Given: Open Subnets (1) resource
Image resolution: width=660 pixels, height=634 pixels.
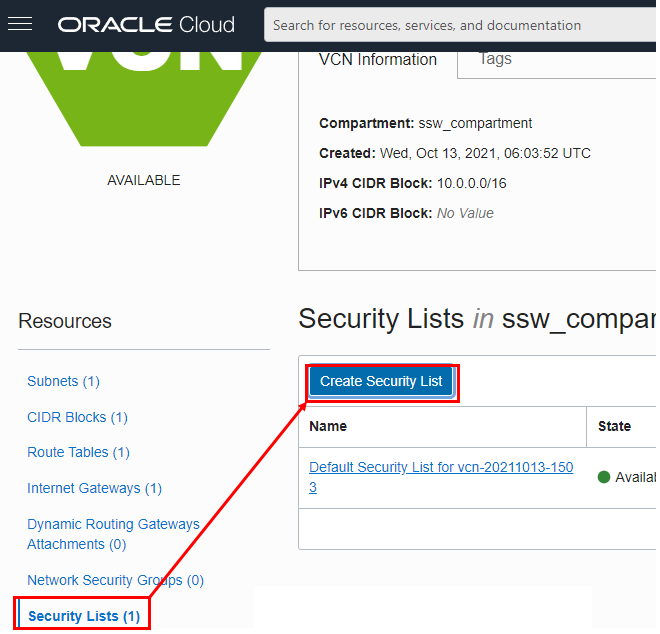Looking at the screenshot, I should (x=63, y=381).
